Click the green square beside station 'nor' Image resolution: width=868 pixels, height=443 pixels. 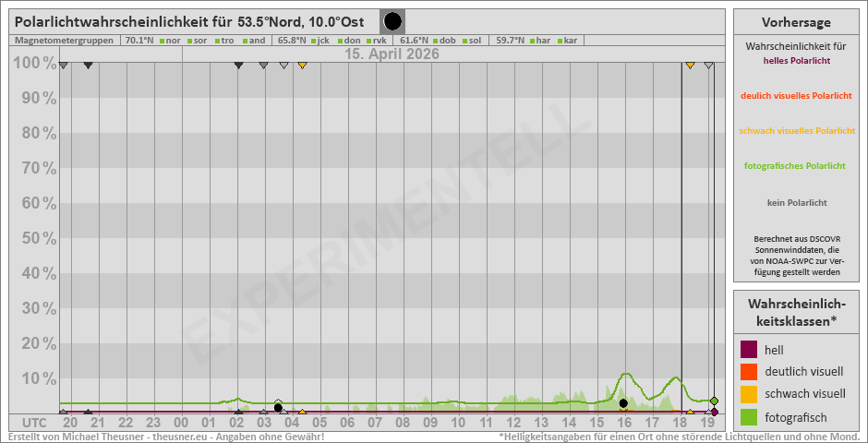(x=162, y=41)
